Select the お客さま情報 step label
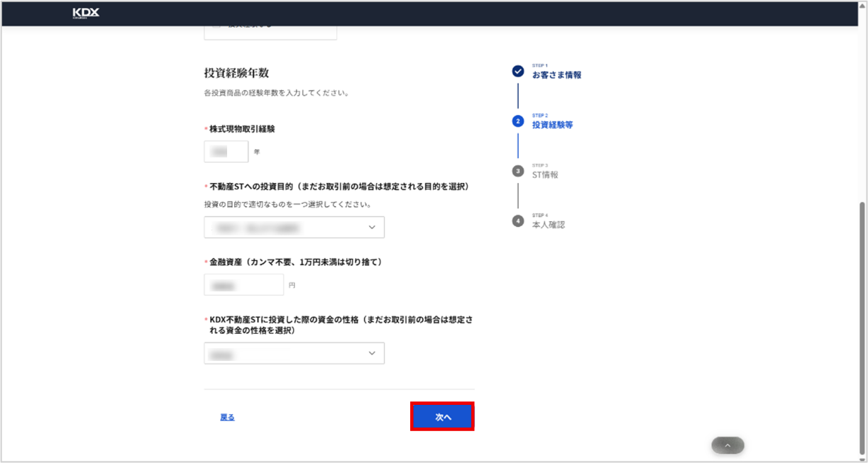 coord(556,75)
